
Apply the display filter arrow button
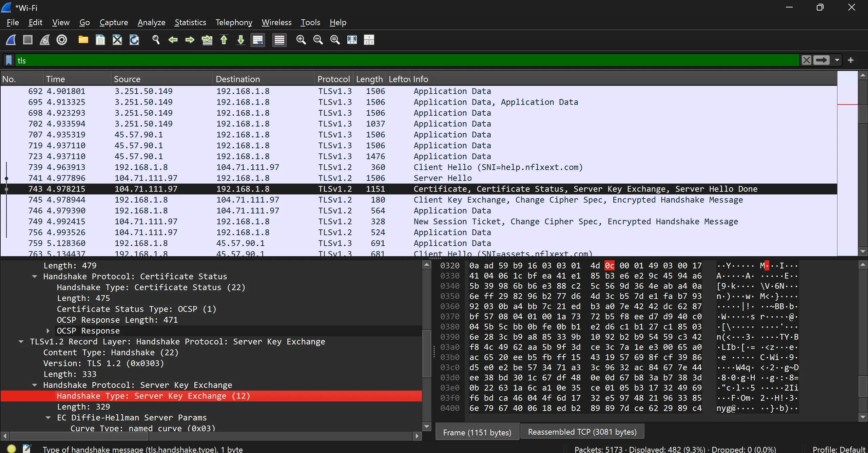pos(821,60)
